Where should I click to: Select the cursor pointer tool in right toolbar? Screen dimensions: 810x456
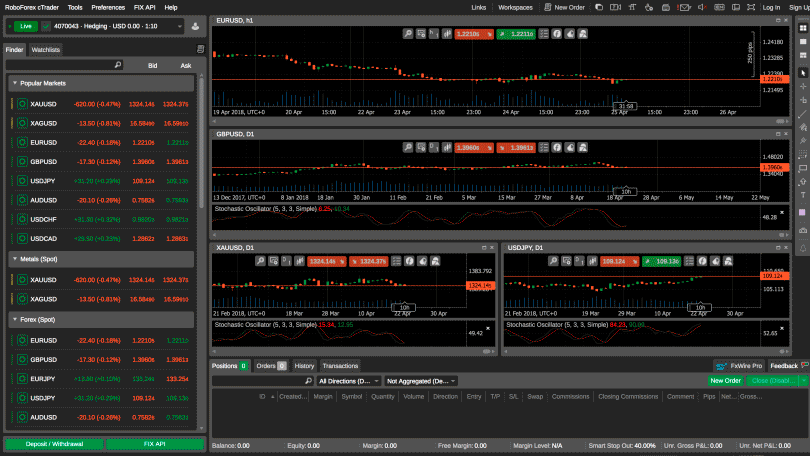click(802, 73)
